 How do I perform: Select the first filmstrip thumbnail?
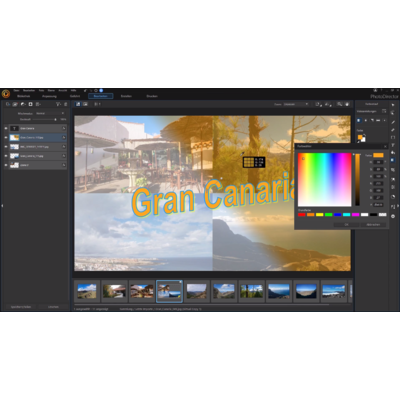point(87,291)
